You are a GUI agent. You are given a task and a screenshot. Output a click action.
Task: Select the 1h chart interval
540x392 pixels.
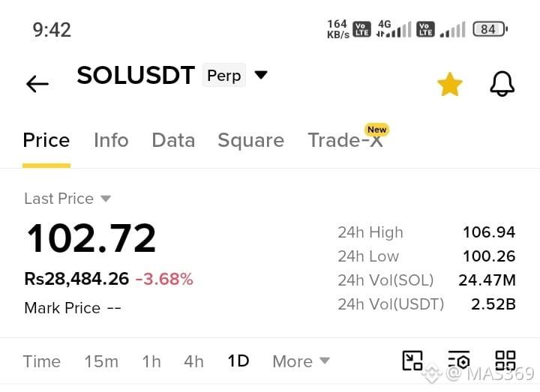151,361
